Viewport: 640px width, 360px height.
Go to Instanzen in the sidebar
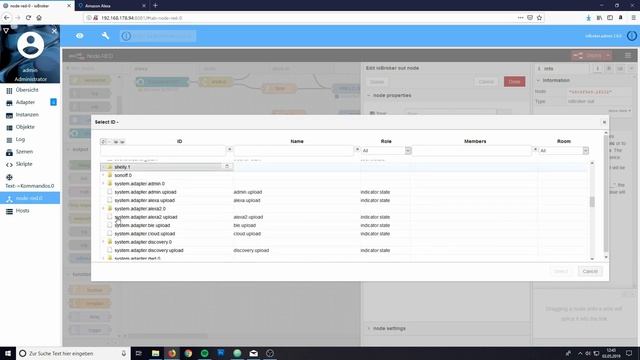(x=27, y=115)
